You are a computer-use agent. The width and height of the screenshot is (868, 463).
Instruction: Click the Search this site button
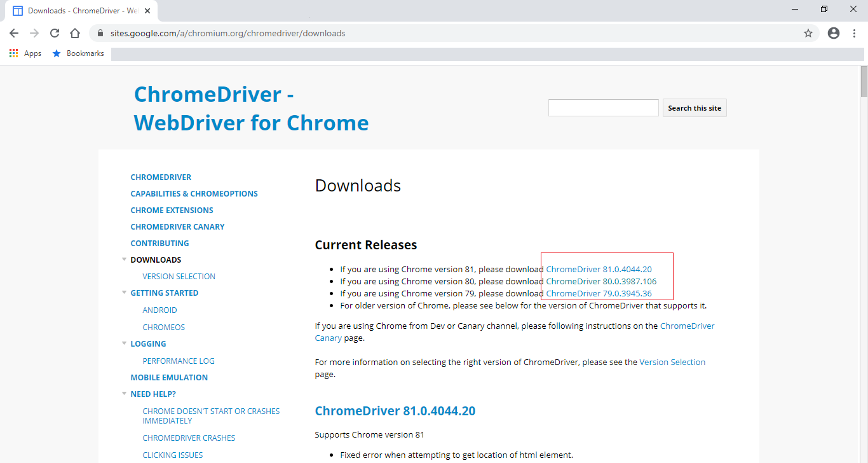click(x=695, y=108)
